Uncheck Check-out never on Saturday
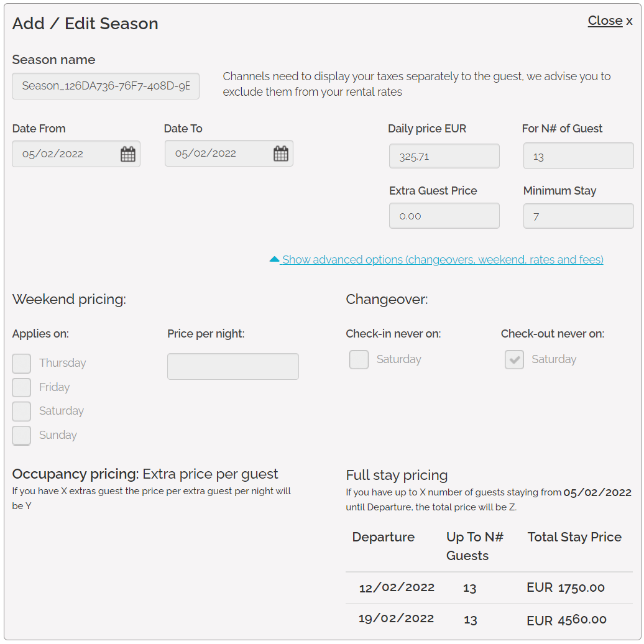The height and width of the screenshot is (644, 644). click(514, 359)
